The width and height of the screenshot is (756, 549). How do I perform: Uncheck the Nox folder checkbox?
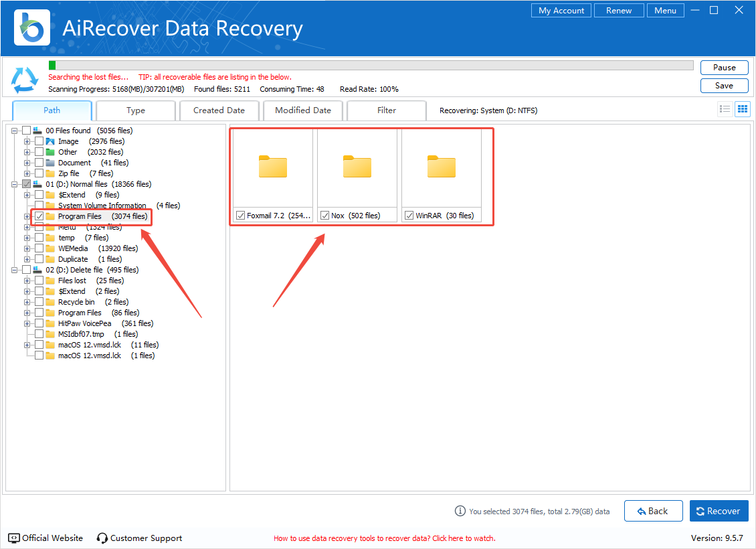click(x=325, y=216)
